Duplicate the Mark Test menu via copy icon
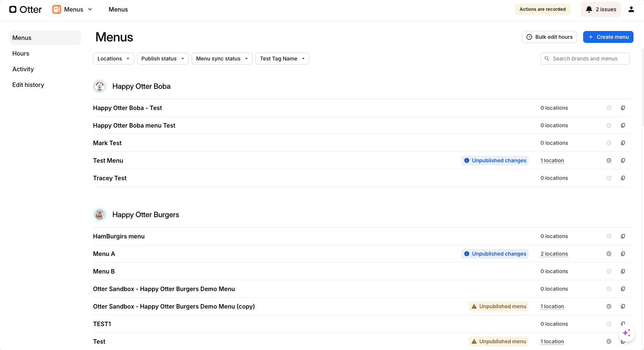Screen dimensions: 644x350 point(623,143)
